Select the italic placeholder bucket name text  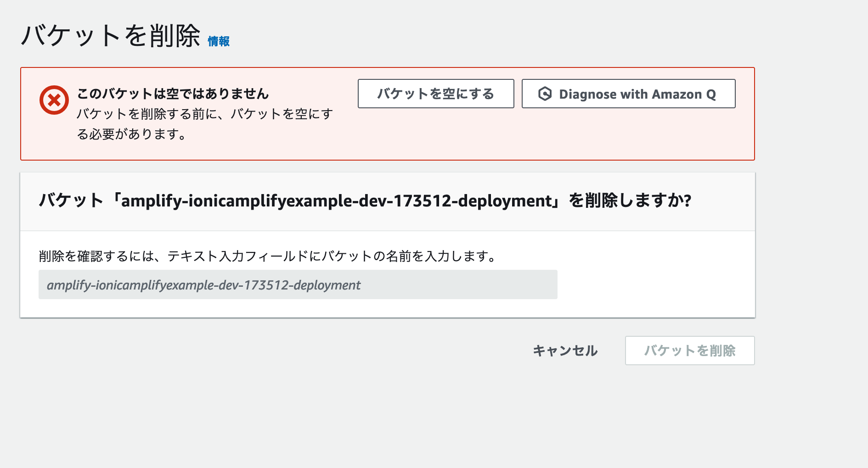coord(203,285)
